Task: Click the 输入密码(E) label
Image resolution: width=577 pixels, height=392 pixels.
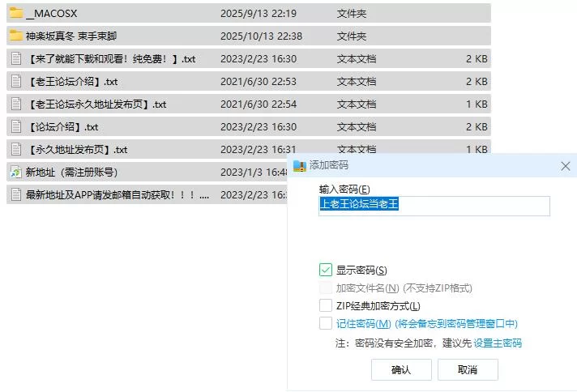Action: tap(344, 190)
